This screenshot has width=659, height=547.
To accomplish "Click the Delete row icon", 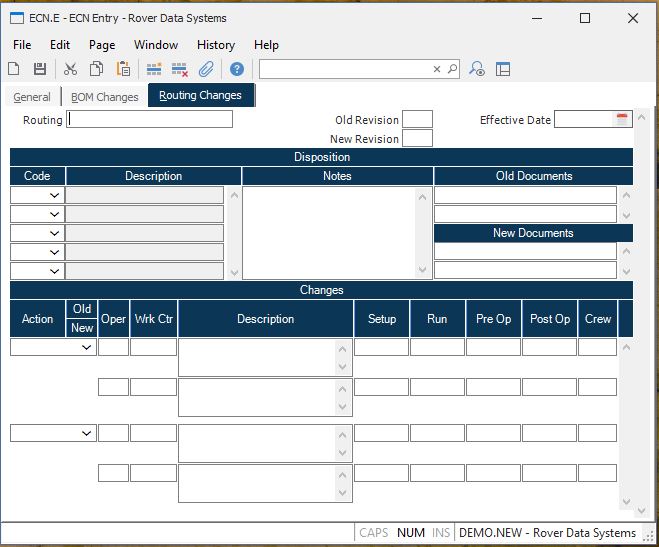I will tap(180, 69).
